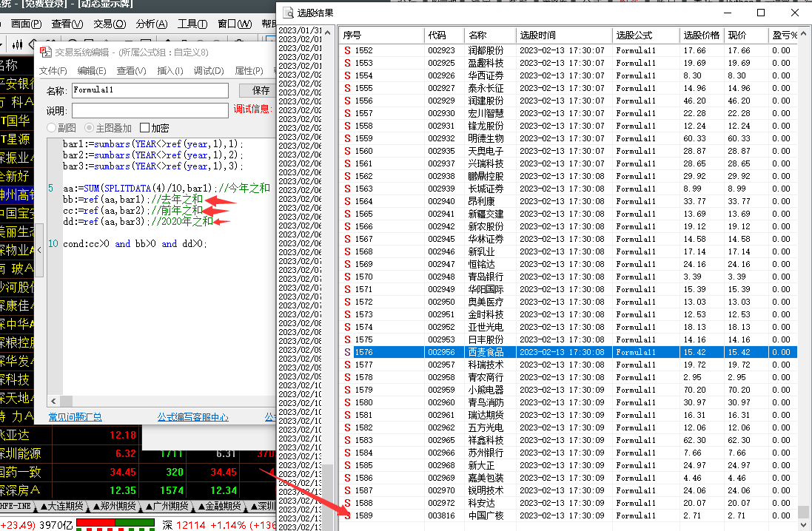Sort by the 选股价格 column header

(701, 35)
